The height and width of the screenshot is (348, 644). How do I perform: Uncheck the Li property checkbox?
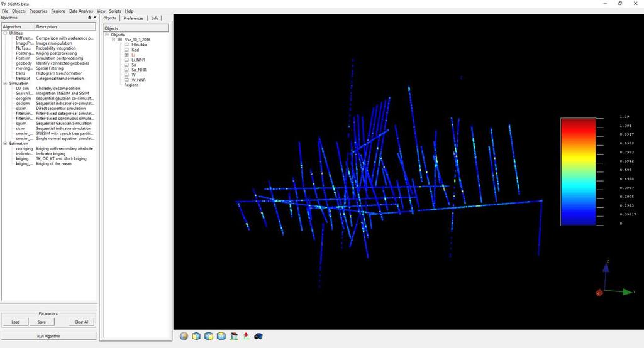pos(126,55)
